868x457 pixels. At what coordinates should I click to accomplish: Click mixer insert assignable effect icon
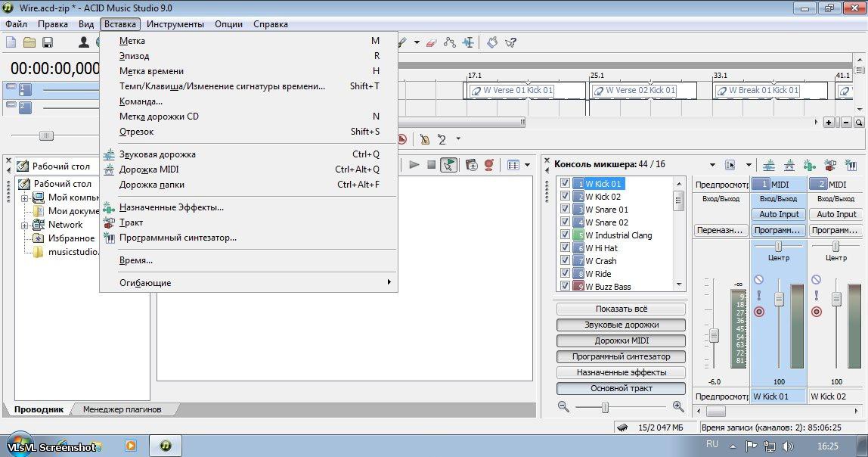click(x=809, y=164)
